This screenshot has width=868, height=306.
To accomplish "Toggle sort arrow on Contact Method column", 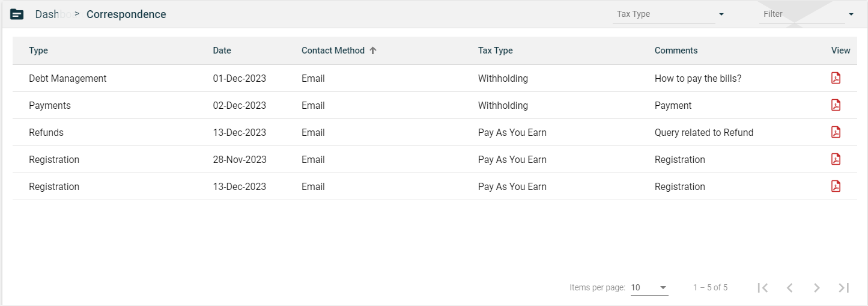I will point(373,50).
